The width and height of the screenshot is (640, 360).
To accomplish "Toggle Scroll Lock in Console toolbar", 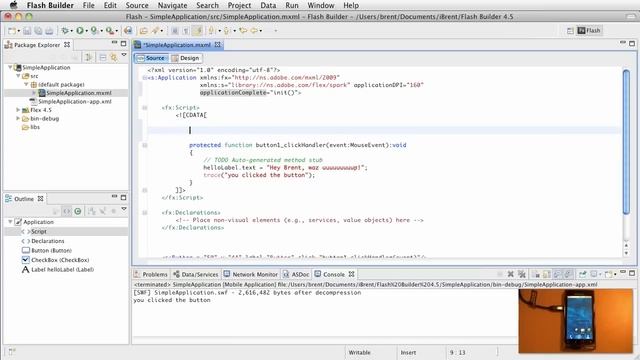I will [x=547, y=274].
